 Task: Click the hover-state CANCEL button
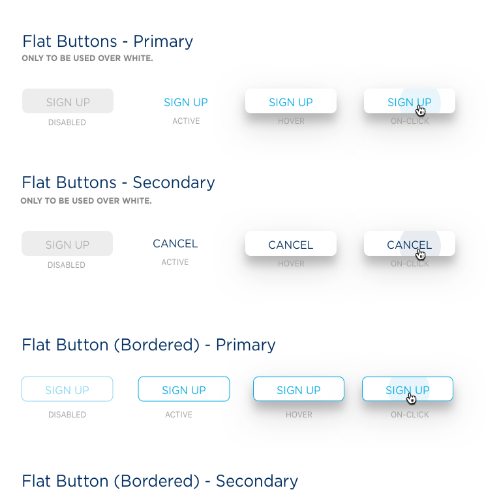tap(291, 244)
